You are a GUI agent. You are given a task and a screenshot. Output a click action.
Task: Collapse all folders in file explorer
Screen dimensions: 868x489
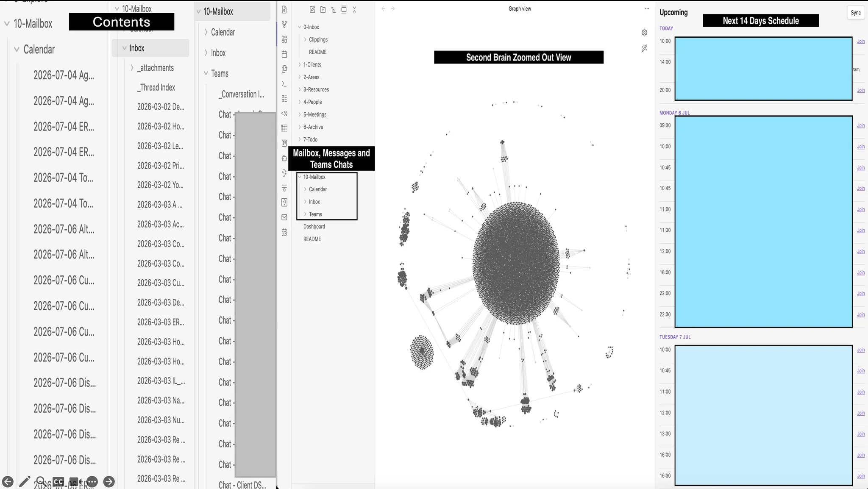tap(354, 9)
